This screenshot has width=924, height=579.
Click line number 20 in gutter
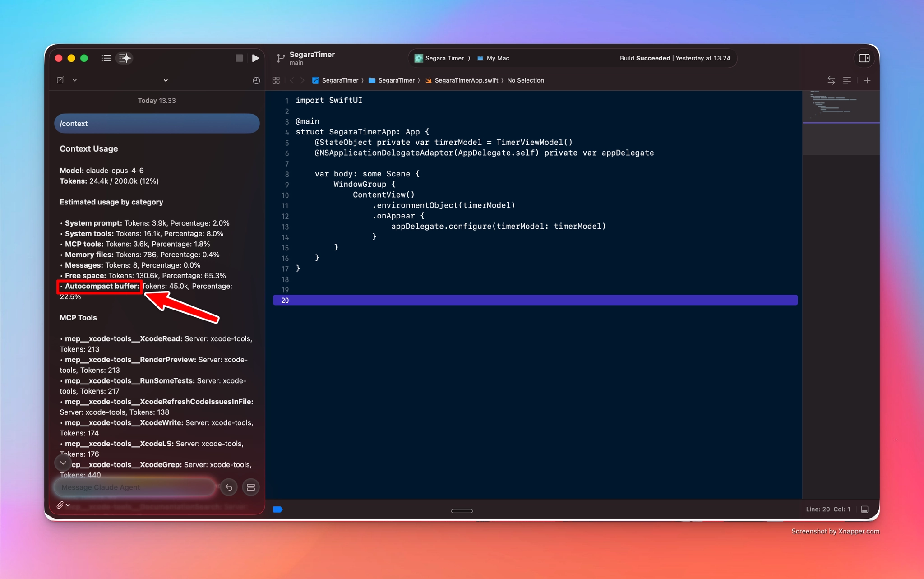[x=285, y=301]
